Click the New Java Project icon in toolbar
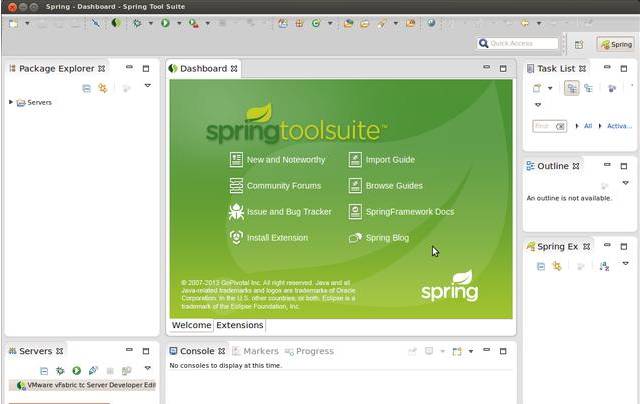This screenshot has height=404, width=640. point(282,23)
